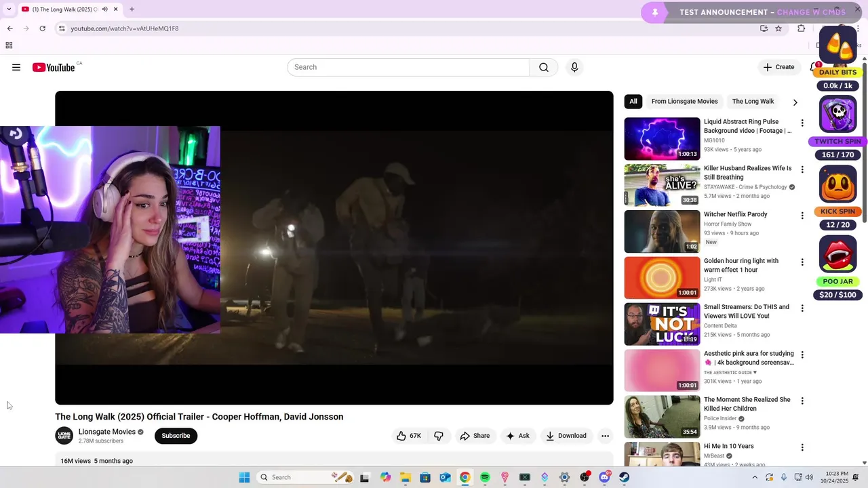Open the YouTube guide hamburger menu
Viewport: 868px width, 488px height.
[x=16, y=67]
